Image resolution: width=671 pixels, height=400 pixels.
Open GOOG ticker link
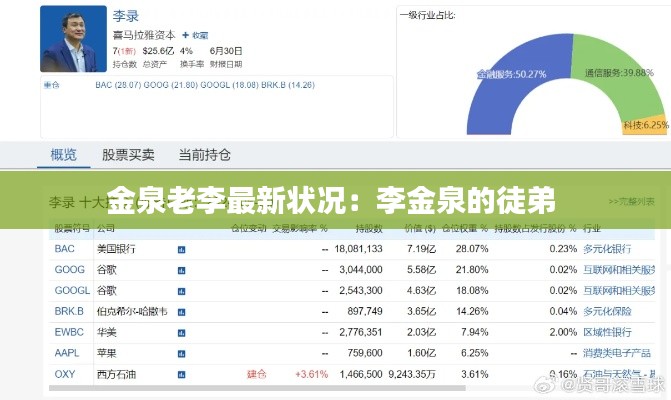click(69, 270)
